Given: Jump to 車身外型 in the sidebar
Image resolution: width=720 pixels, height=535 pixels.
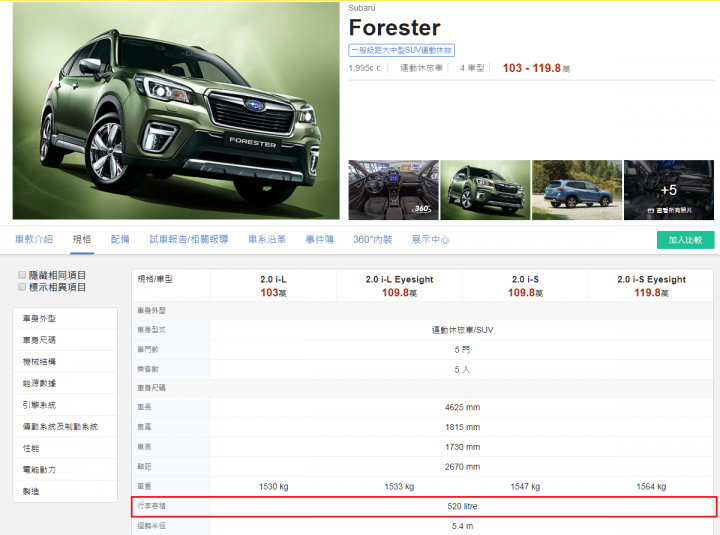Looking at the screenshot, I should tap(65, 318).
